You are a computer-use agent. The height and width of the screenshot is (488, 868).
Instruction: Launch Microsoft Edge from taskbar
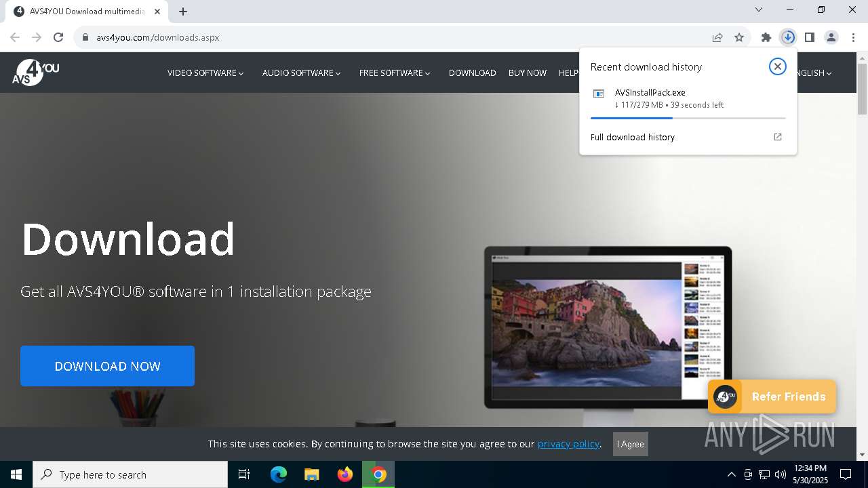(279, 474)
